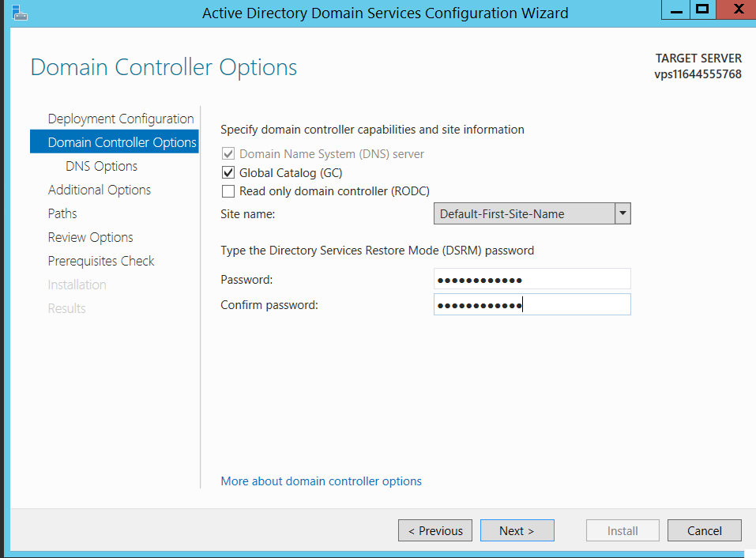Image resolution: width=756 pixels, height=558 pixels.
Task: Click the disabled Install button
Action: point(622,530)
